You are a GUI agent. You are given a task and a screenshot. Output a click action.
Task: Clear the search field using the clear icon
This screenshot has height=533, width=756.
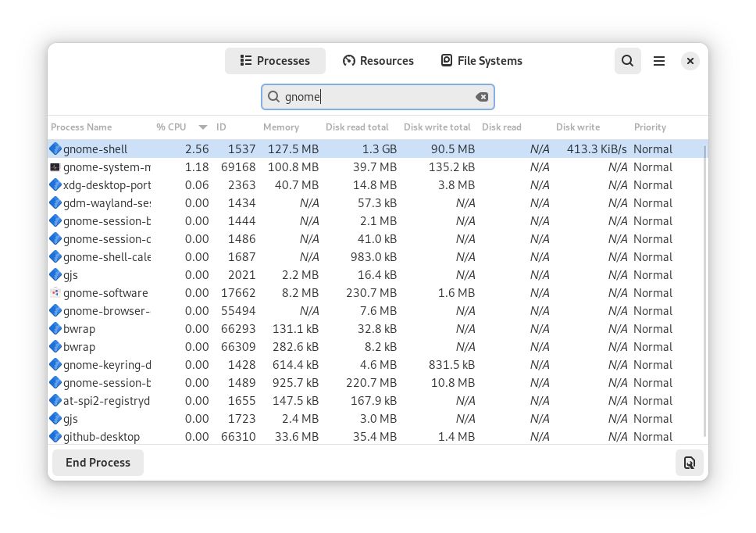tap(482, 97)
